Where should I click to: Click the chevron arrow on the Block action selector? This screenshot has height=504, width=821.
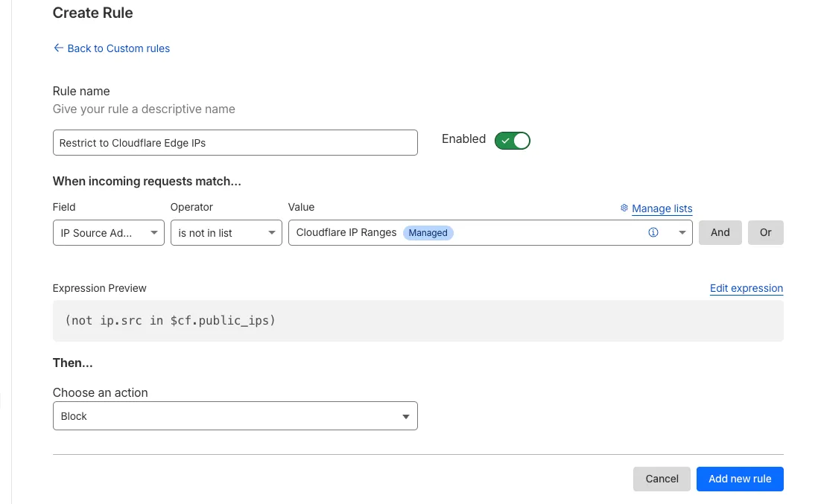pyautogui.click(x=406, y=415)
